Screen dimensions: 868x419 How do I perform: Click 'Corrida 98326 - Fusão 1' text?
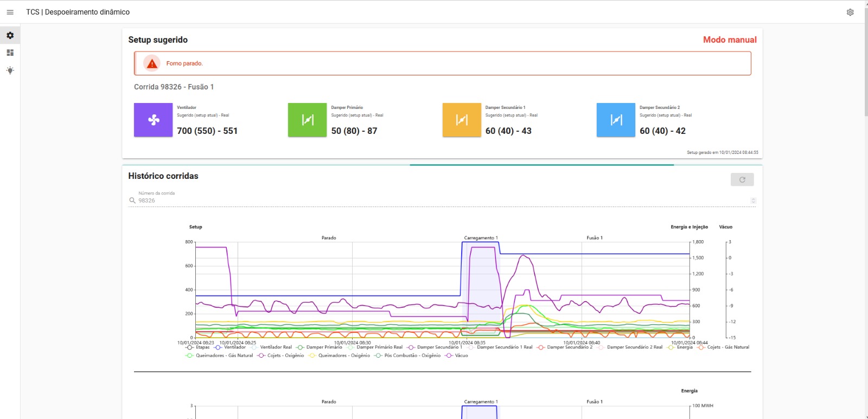click(174, 87)
